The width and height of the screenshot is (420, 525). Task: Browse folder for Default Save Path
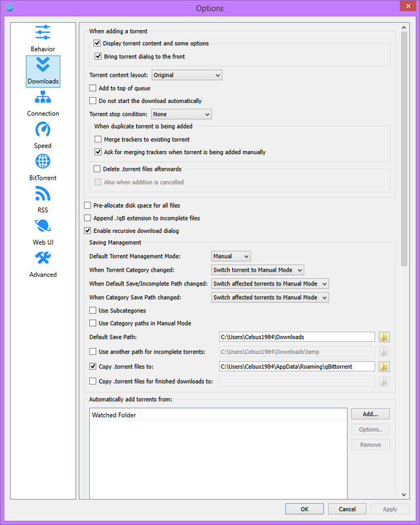pos(384,337)
